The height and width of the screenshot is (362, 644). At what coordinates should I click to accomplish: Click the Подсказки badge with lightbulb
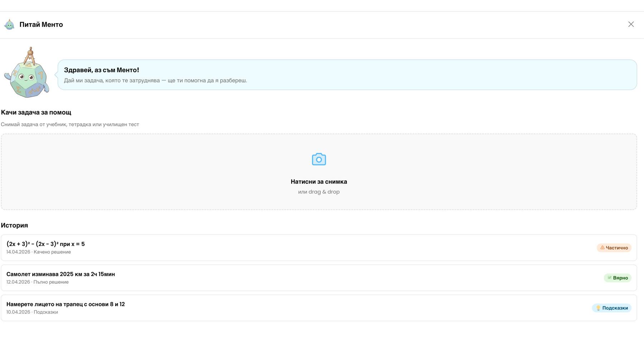(611, 308)
